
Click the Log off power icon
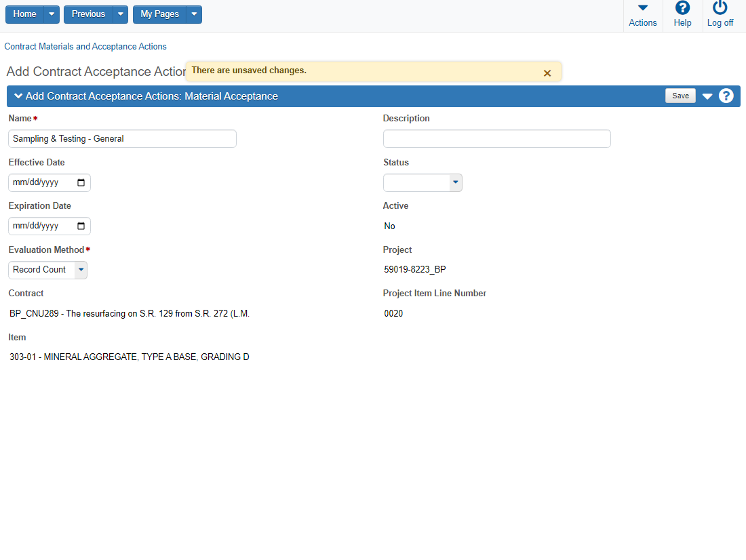point(720,8)
